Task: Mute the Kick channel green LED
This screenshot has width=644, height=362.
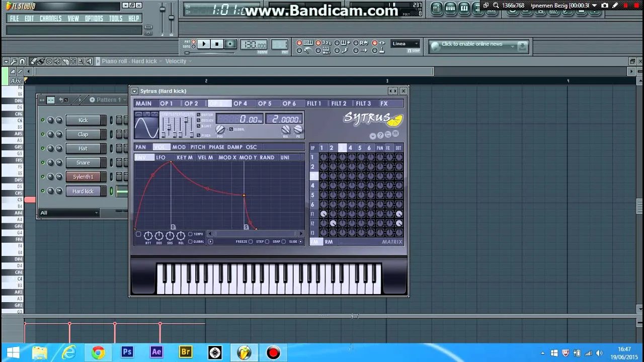Action: (43, 120)
